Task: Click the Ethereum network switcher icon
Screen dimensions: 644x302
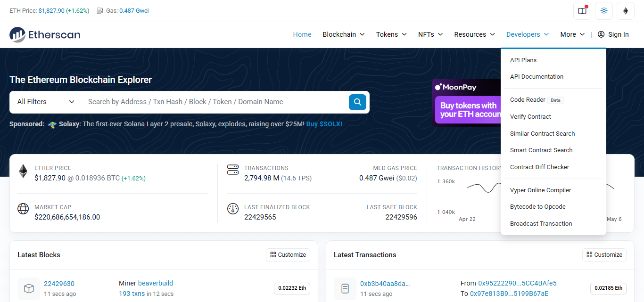Action: coord(625,10)
